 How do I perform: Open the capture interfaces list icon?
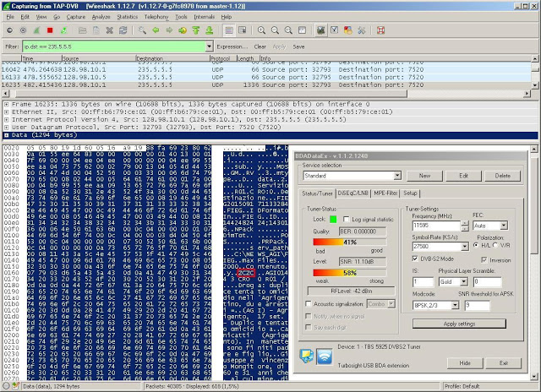9,30
